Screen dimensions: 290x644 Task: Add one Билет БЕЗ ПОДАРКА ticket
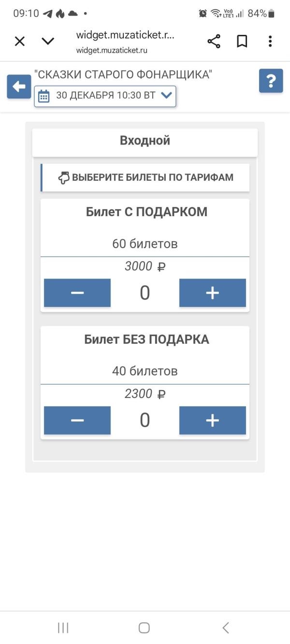(x=212, y=421)
